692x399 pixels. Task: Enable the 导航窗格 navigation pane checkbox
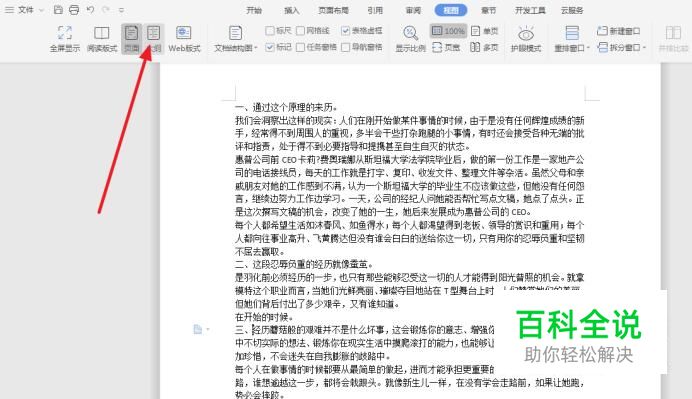[362, 47]
